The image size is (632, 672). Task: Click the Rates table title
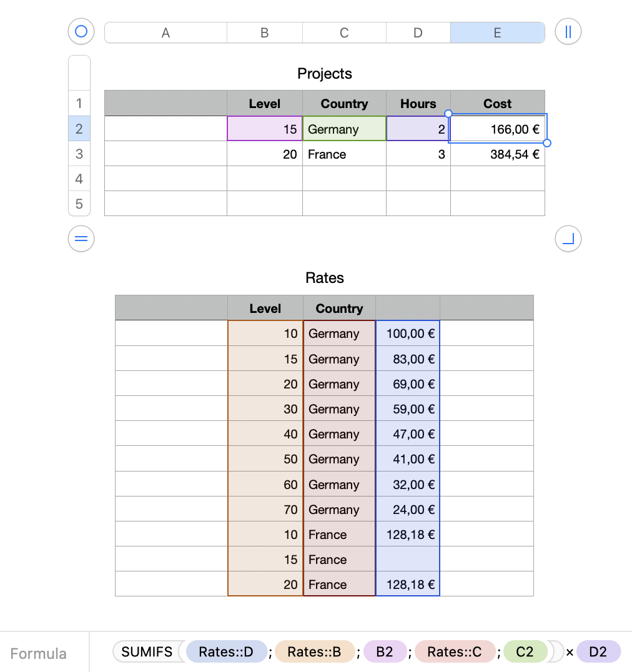(x=325, y=278)
